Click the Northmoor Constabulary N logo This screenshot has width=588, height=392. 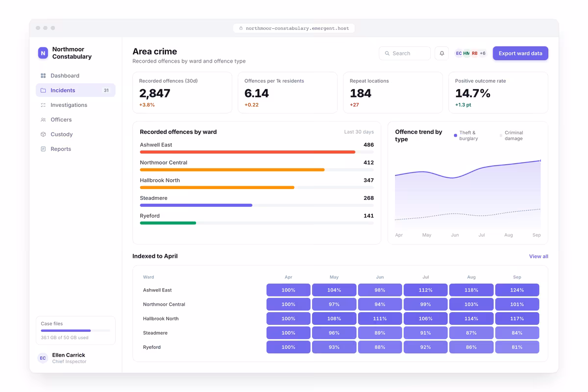point(43,53)
